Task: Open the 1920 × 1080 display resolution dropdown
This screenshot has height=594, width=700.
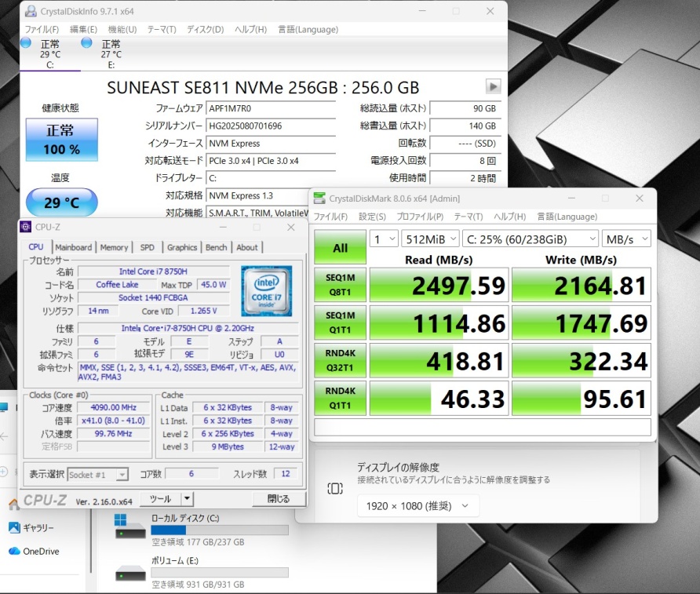Action: pos(418,505)
